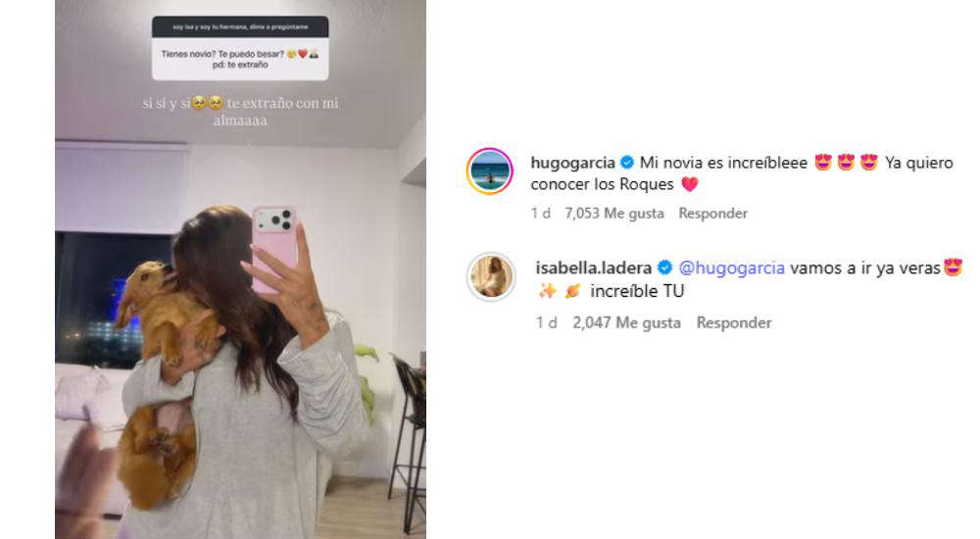Click isabella.ladera's blue verified badge
The width and height of the screenshot is (980, 539).
pos(665,268)
